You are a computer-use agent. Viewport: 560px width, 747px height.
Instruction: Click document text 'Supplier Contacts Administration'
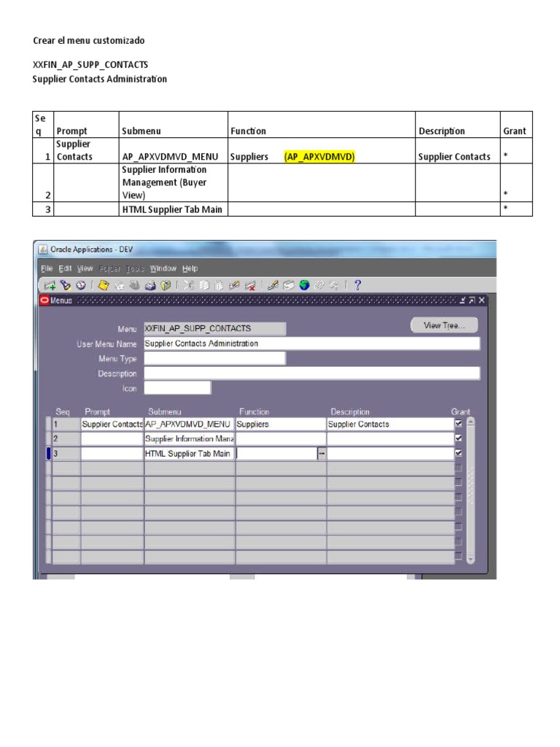(x=99, y=79)
